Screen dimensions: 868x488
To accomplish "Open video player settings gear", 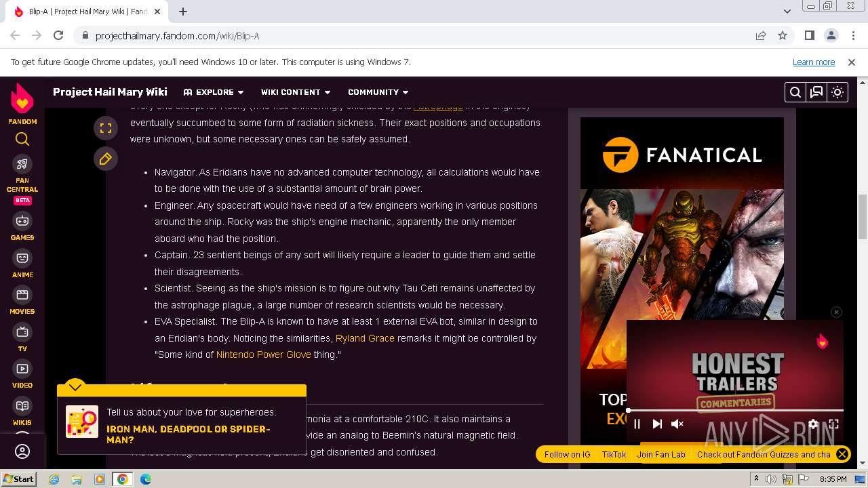I will coord(813,424).
